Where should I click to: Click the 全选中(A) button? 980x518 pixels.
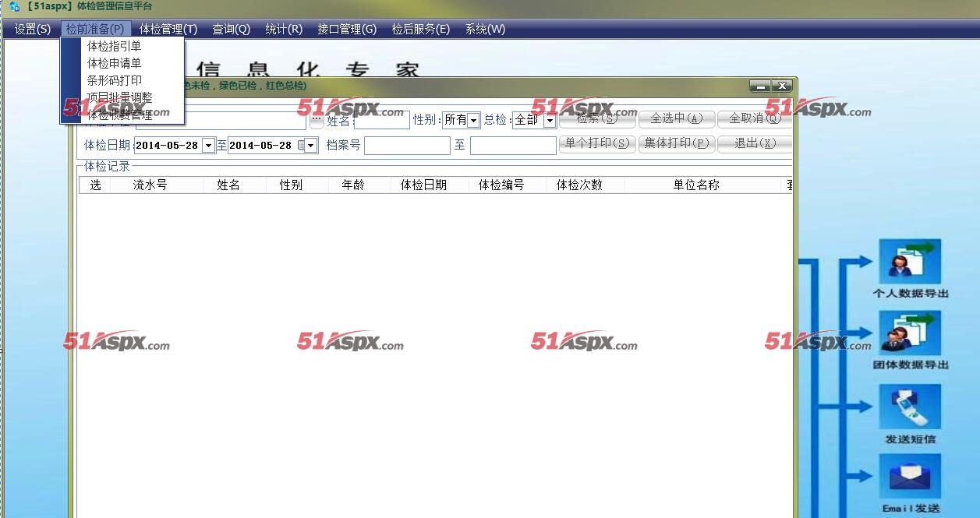677,119
